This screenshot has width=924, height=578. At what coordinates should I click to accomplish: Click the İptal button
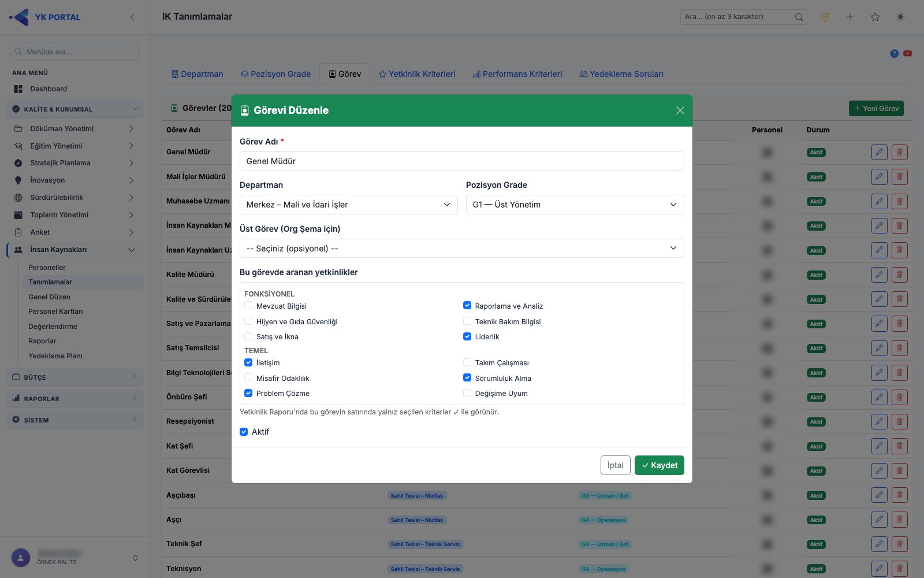click(615, 465)
